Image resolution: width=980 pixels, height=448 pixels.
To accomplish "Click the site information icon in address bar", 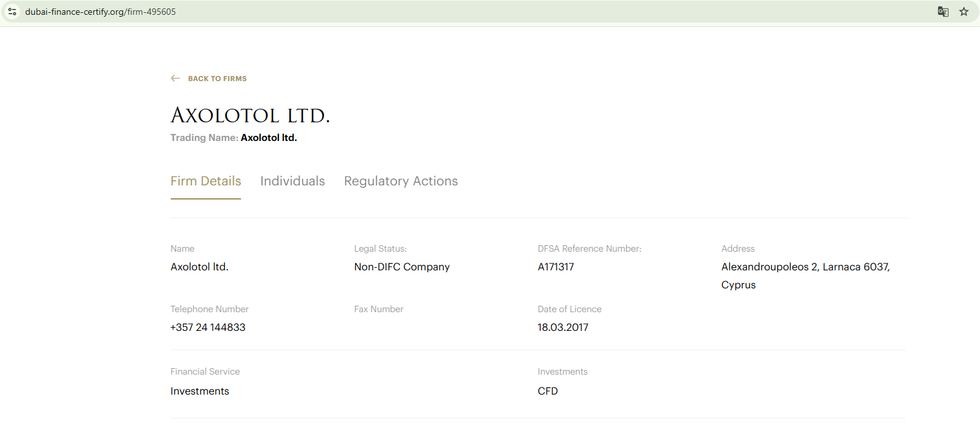I will [x=12, y=12].
